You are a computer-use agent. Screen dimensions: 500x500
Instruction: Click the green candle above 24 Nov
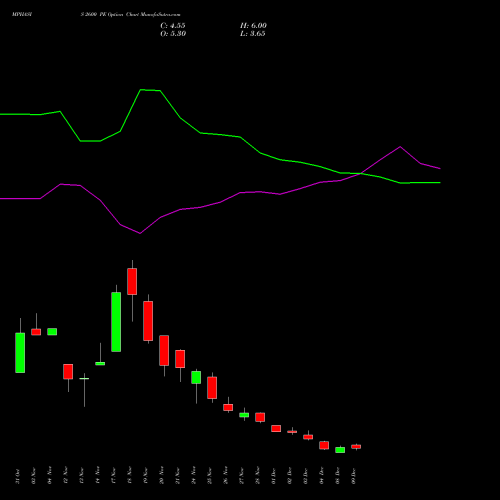pos(196,377)
